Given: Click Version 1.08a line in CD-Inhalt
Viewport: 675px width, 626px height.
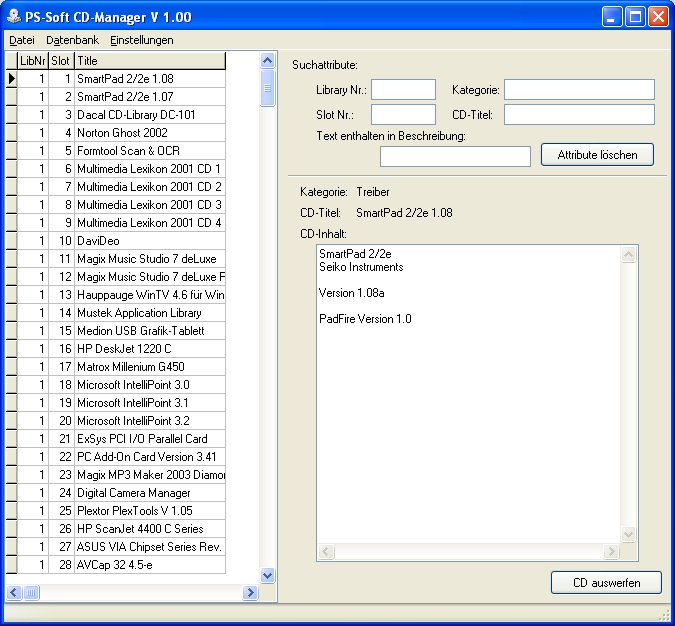Looking at the screenshot, I should 352,293.
